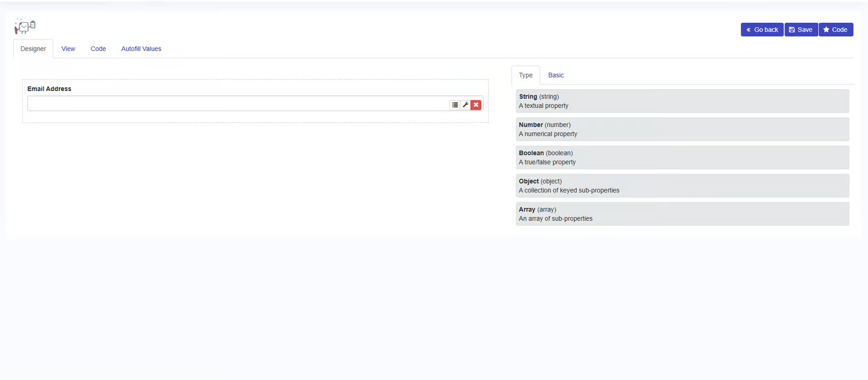Go to the Autofill Values tab

(x=141, y=49)
